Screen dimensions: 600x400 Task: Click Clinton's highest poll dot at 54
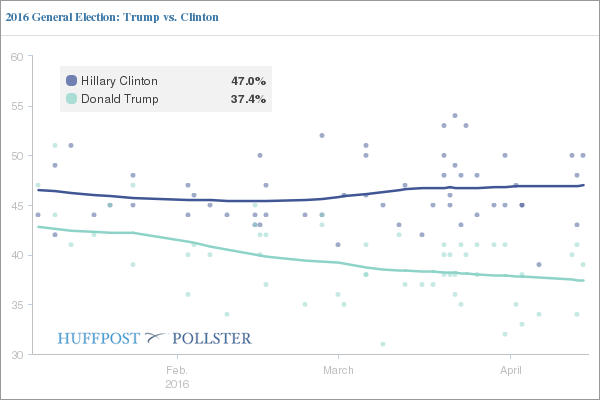tap(455, 116)
